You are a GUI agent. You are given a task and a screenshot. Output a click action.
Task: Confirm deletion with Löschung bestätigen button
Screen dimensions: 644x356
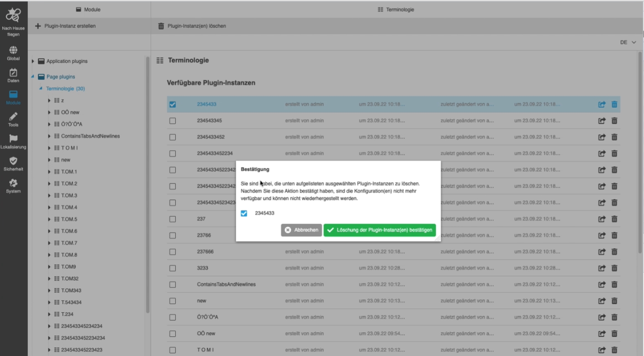380,230
